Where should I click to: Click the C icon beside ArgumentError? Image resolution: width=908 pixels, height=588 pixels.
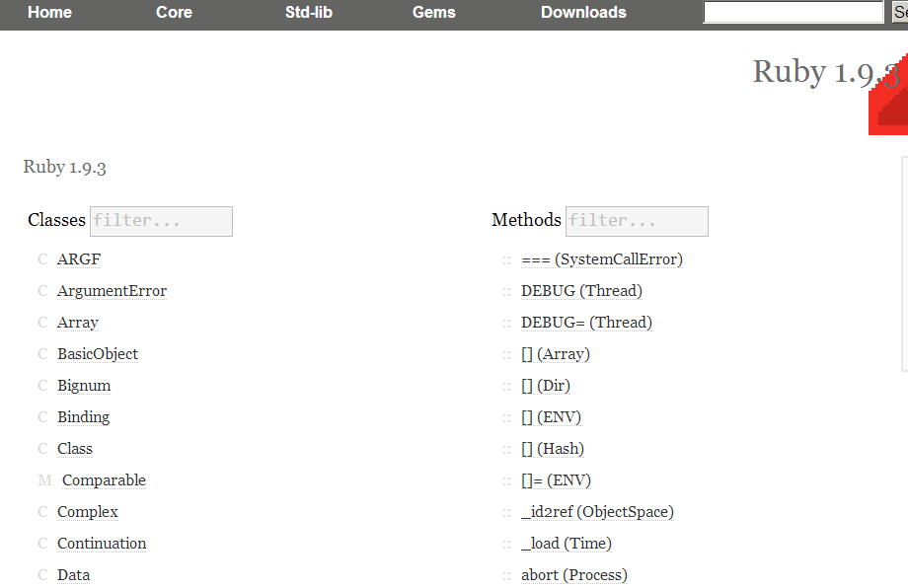coord(42,291)
